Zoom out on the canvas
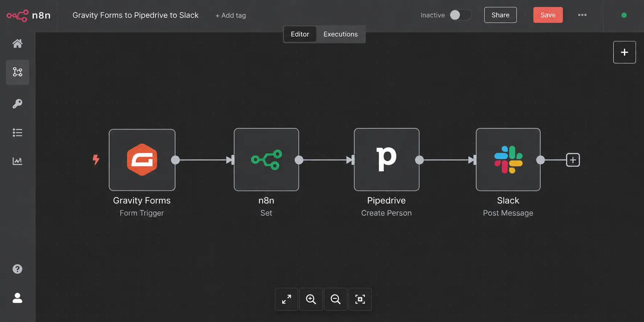 (x=335, y=299)
